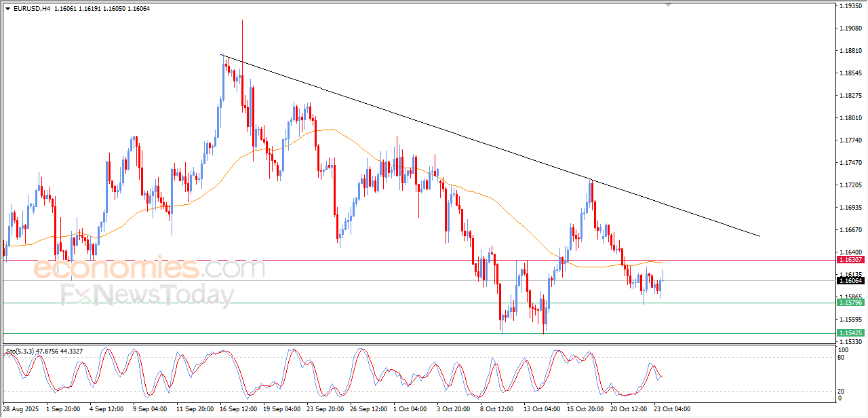Click 1.15330 on the price axis

pos(850,341)
